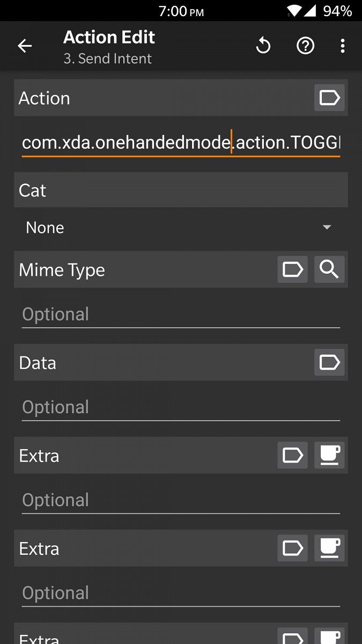The width and height of the screenshot is (362, 644).
Task: Tap the variable tag icon beside Action
Action: 329,98
